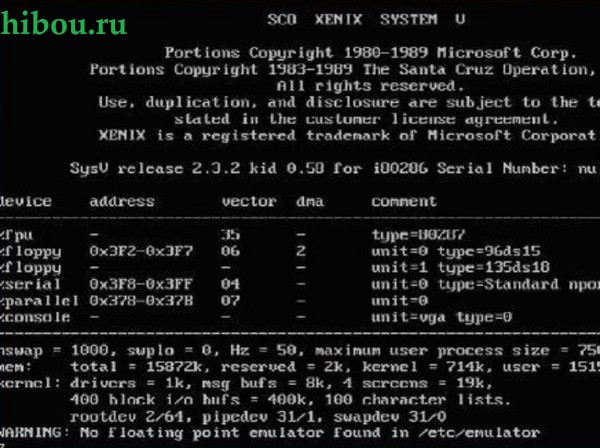Click "stated in the customer license agreement."

pyautogui.click(x=366, y=119)
